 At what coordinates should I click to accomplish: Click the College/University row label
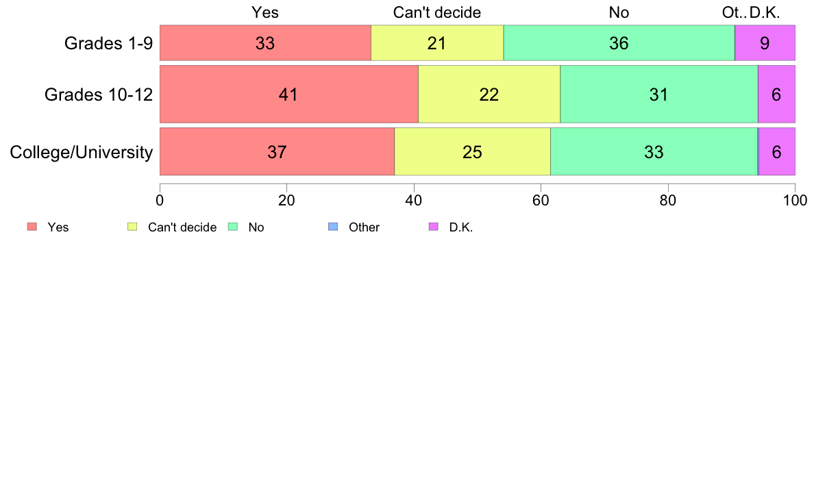82,152
